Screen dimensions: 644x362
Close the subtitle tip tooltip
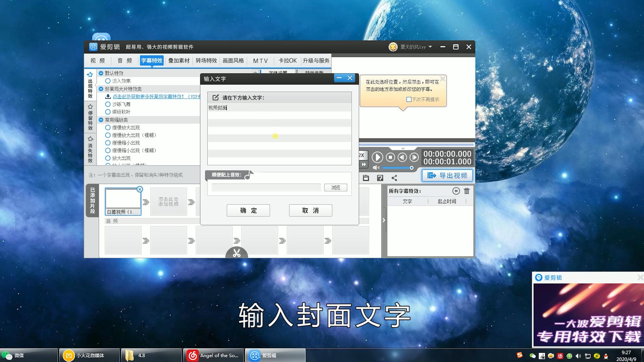click(x=442, y=79)
